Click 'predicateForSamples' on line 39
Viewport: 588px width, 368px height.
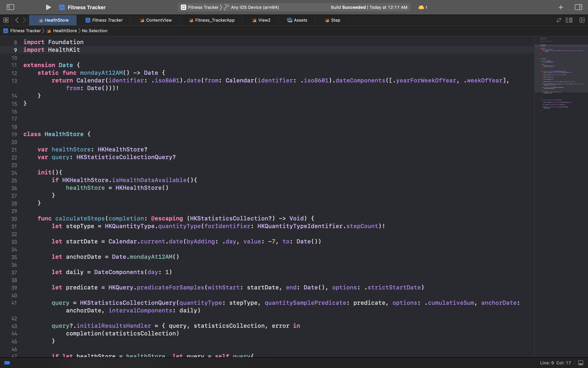click(170, 287)
